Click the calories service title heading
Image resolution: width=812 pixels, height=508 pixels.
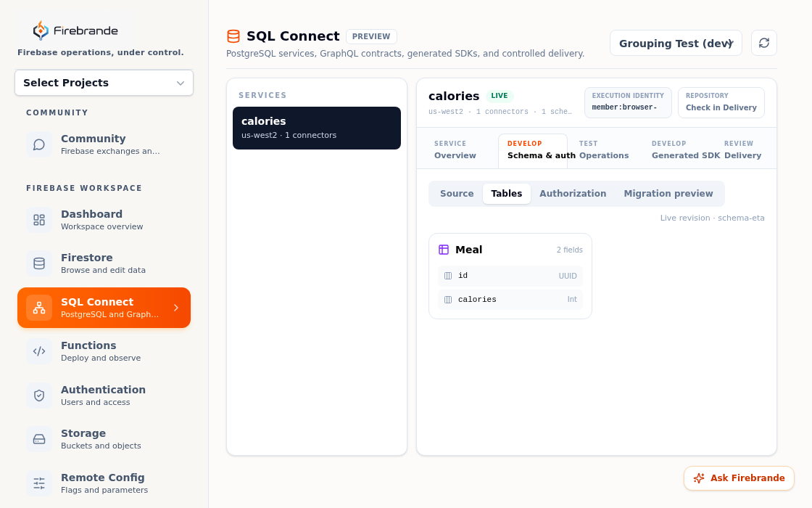tap(454, 96)
